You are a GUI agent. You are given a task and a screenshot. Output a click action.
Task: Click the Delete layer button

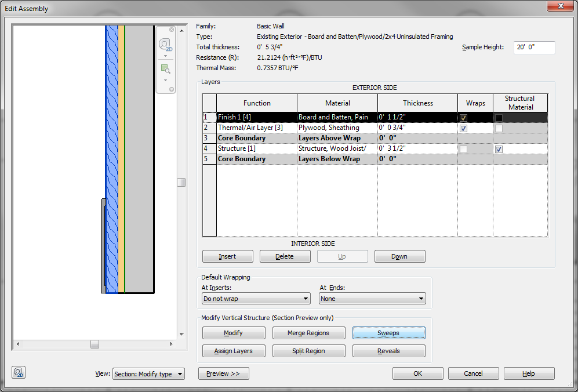(x=285, y=256)
